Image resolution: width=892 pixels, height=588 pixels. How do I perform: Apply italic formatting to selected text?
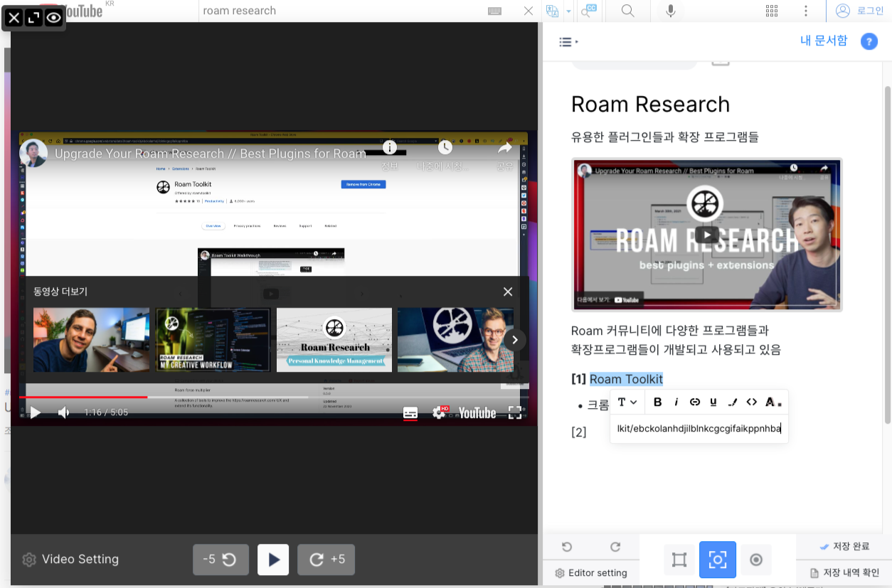click(676, 402)
